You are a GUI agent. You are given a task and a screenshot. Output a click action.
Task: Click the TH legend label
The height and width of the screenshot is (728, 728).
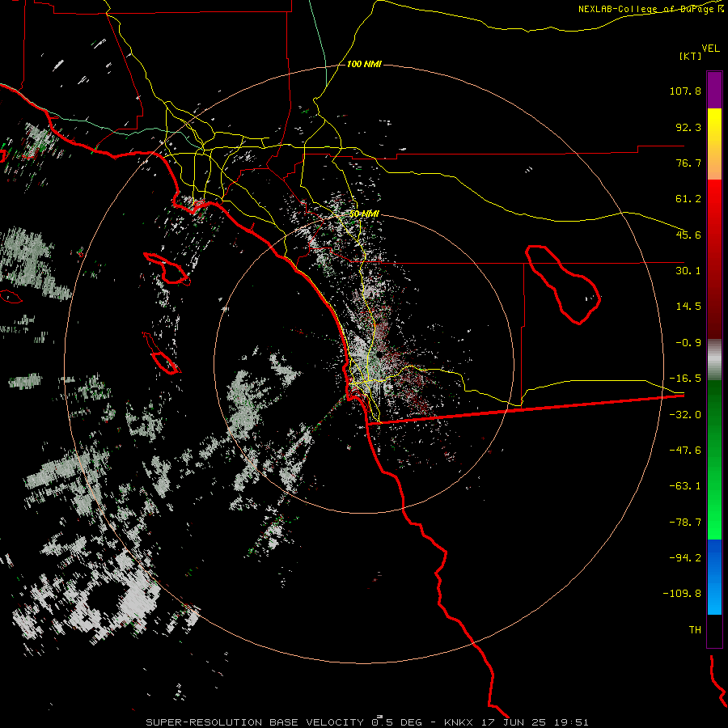pyautogui.click(x=695, y=630)
